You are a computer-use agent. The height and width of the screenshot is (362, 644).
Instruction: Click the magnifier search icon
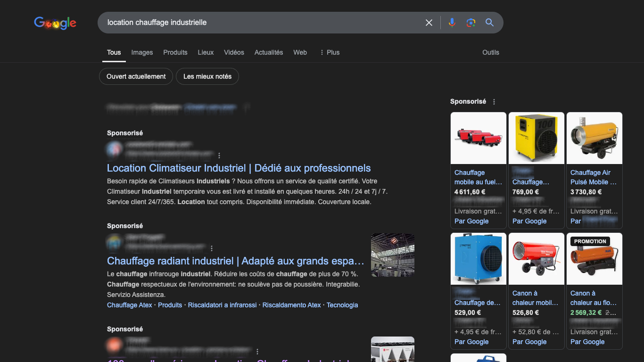click(490, 23)
